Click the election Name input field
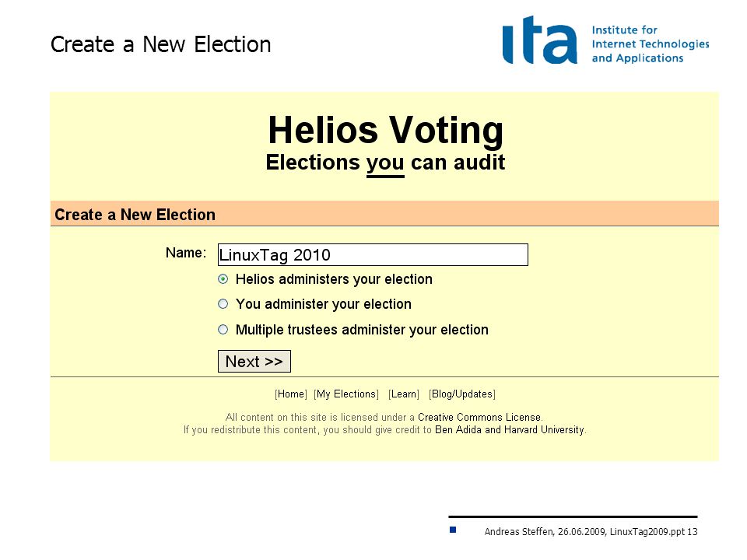 [x=373, y=255]
